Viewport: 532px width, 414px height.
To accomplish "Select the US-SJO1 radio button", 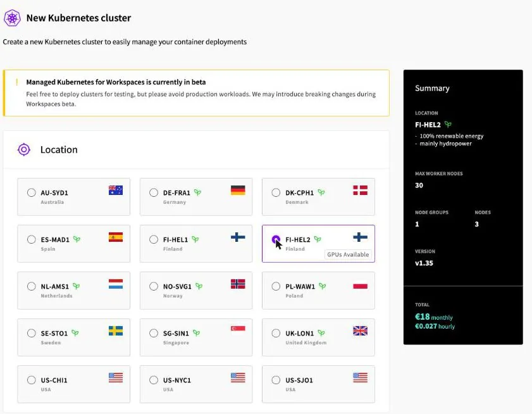I will coord(276,380).
